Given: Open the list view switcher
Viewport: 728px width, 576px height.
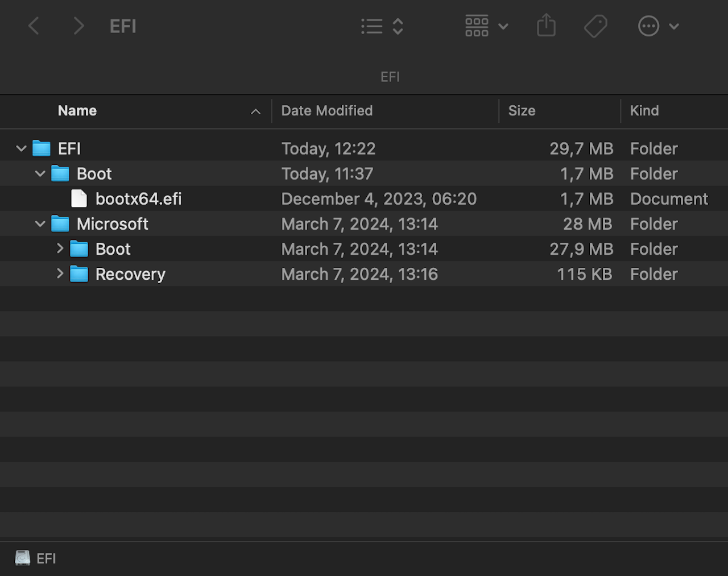Looking at the screenshot, I should click(382, 26).
